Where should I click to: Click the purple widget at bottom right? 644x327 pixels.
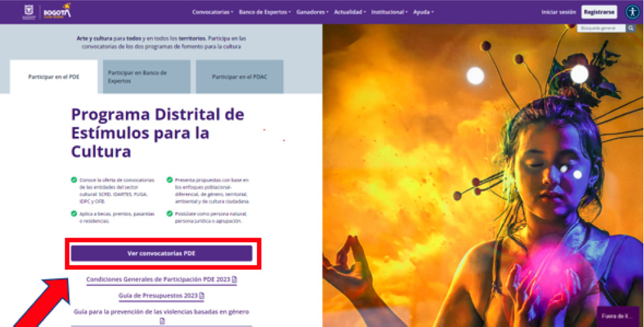tap(618, 316)
